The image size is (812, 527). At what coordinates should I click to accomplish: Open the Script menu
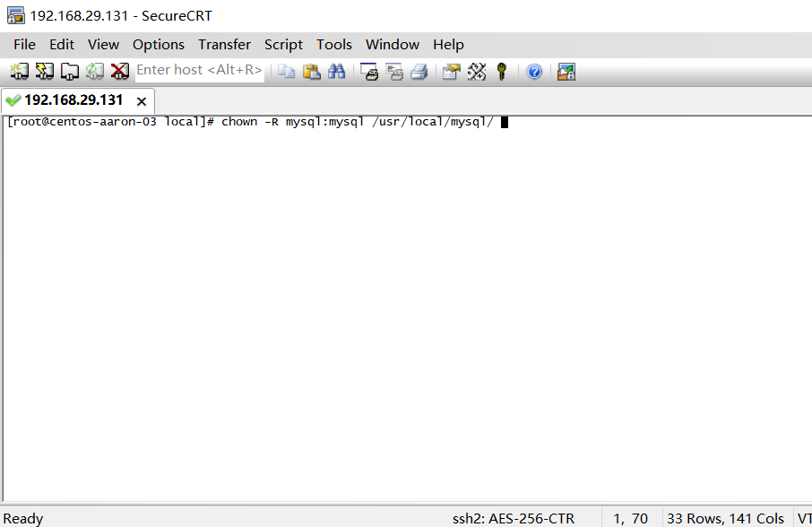(283, 45)
